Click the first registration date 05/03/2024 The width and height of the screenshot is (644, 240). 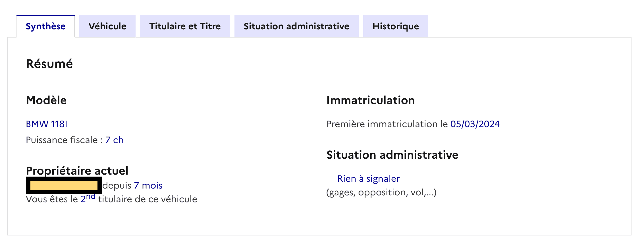point(475,124)
